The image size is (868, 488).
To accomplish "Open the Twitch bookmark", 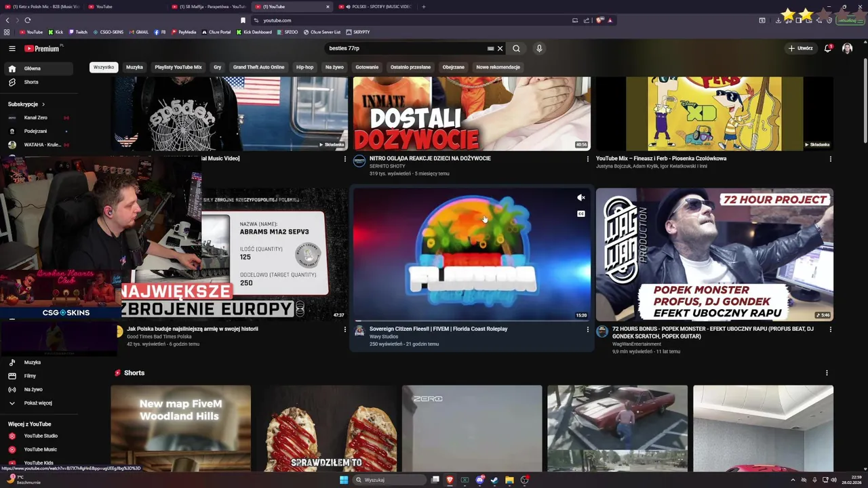I will [x=77, y=32].
